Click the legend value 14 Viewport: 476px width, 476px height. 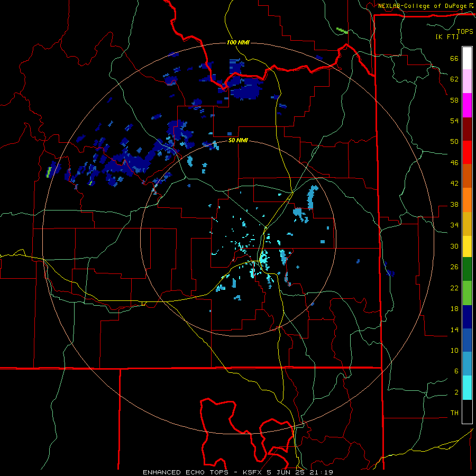click(x=454, y=329)
